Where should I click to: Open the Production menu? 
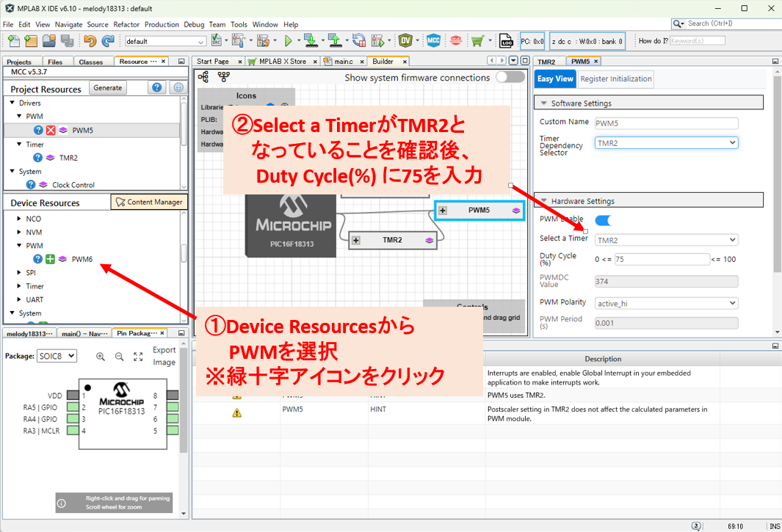click(x=162, y=24)
